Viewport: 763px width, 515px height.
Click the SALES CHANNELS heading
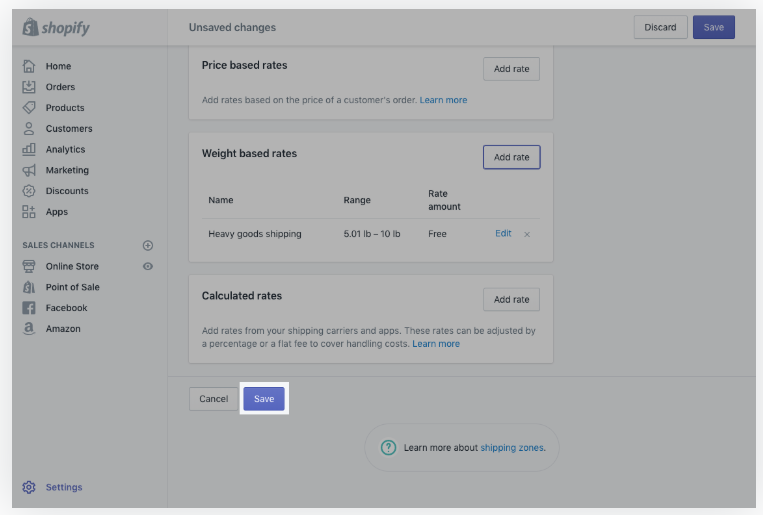point(58,245)
